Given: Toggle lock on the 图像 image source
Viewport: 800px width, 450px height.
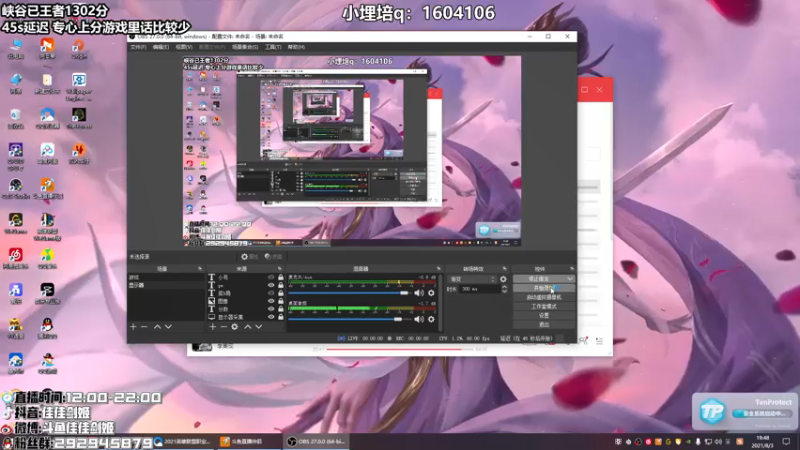Looking at the screenshot, I should coord(281,301).
